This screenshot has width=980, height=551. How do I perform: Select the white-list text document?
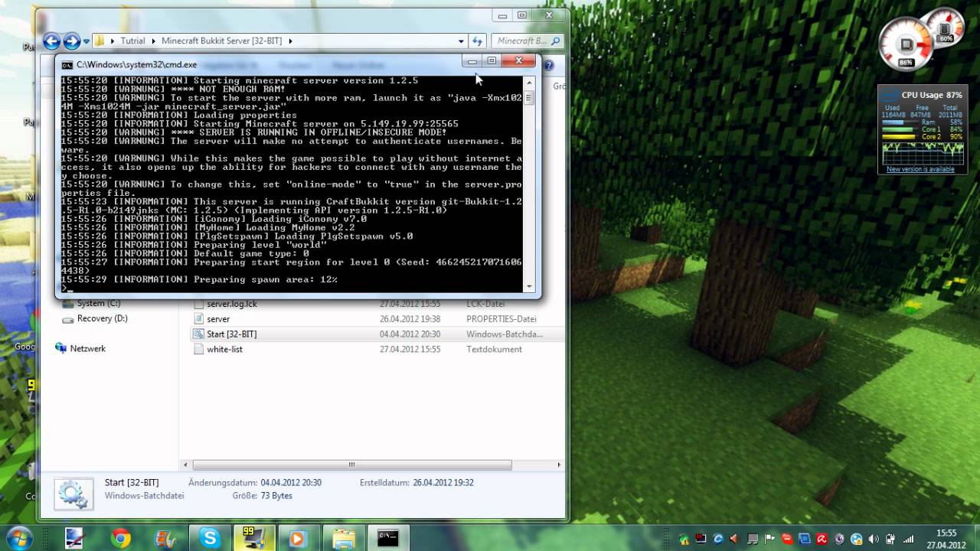(x=224, y=350)
